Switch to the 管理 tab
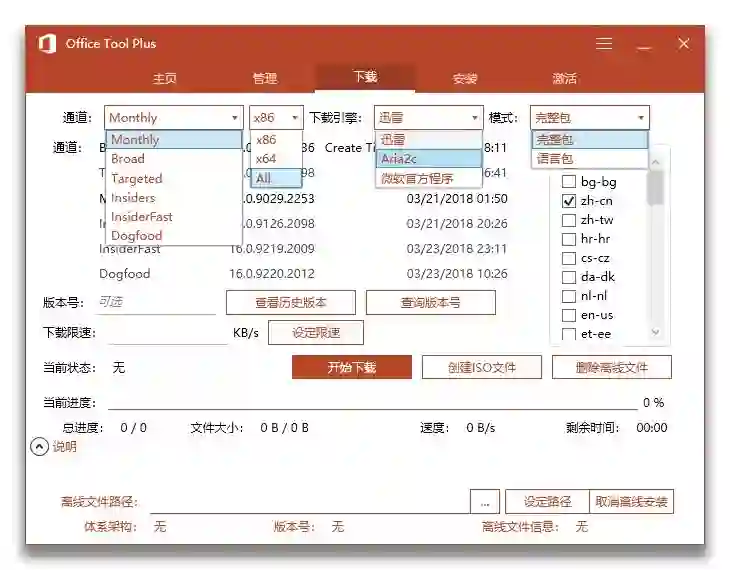Image resolution: width=730 pixels, height=570 pixels. coord(265,78)
